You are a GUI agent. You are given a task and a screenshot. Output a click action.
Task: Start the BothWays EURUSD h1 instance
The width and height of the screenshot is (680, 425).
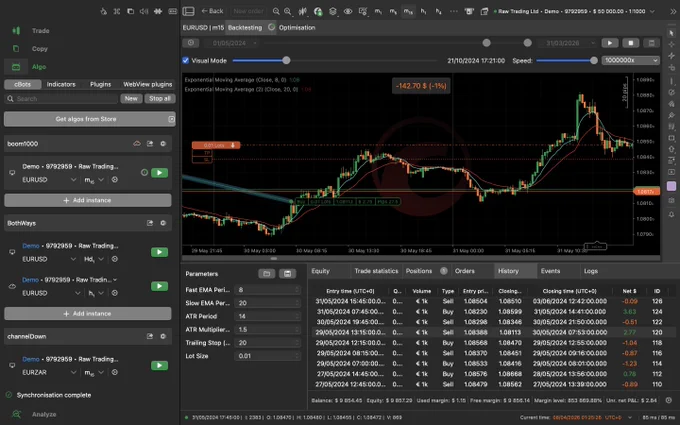(160, 286)
